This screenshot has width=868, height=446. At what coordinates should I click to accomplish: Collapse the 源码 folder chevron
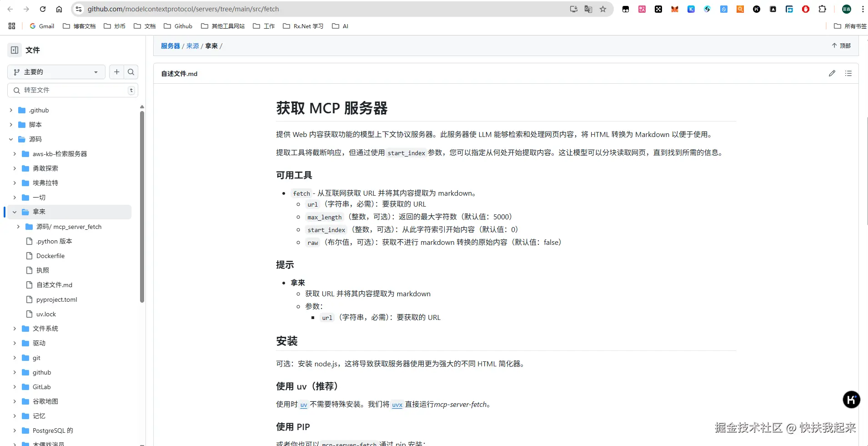coord(11,139)
